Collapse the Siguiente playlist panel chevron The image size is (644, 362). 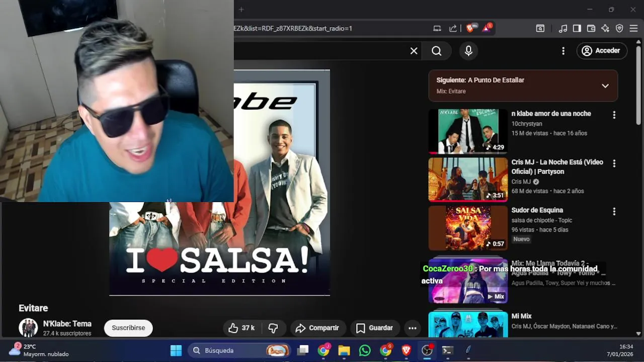tap(605, 85)
